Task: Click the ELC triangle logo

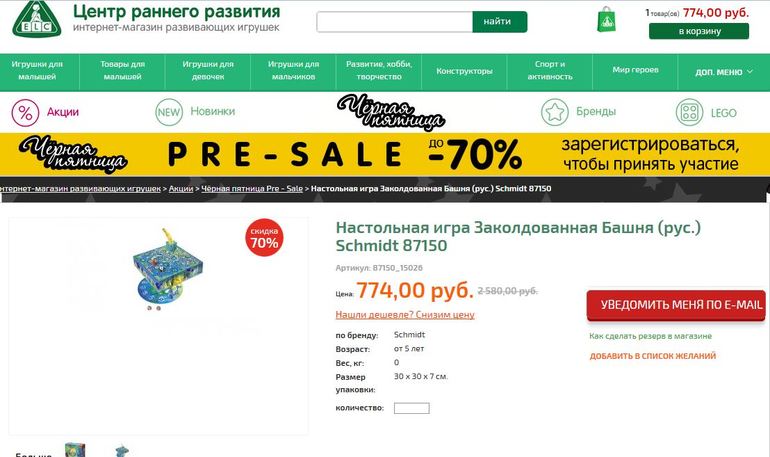Action: pos(37,19)
